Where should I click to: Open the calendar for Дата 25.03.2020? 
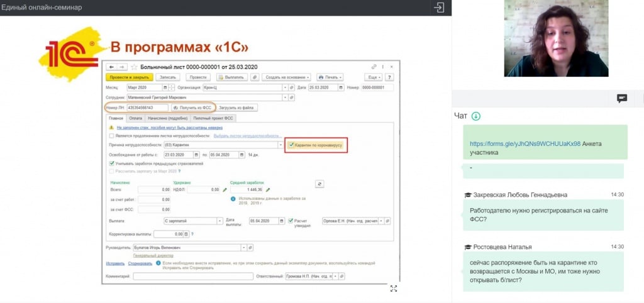tap(341, 87)
